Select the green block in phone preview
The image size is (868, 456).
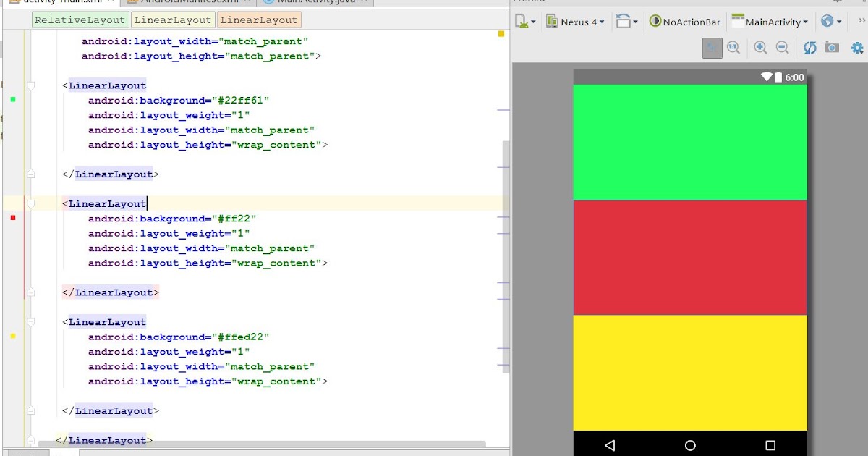[x=690, y=142]
